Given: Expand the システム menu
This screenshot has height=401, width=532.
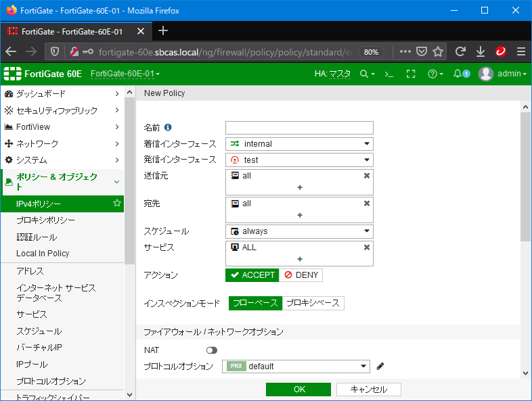Looking at the screenshot, I should click(x=62, y=160).
